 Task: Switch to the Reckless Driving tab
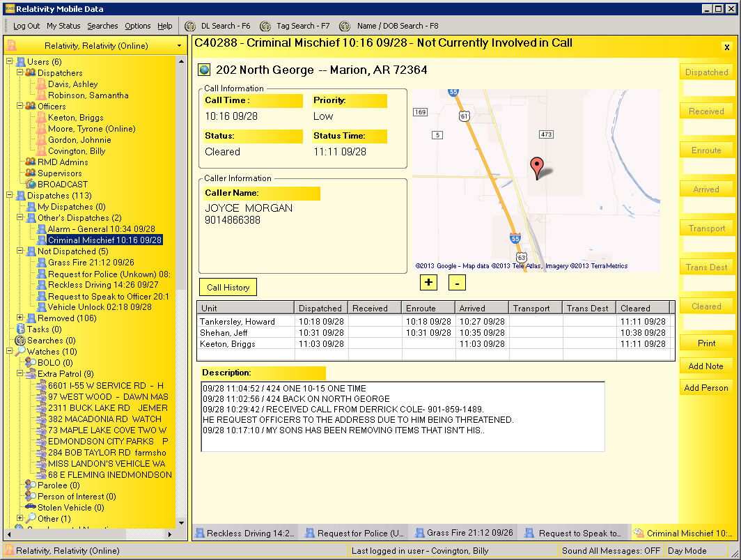245,533
